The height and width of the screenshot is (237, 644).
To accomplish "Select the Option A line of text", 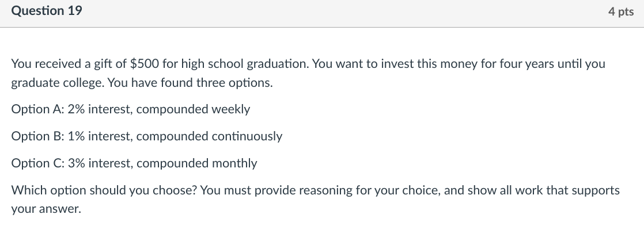I will point(131,109).
